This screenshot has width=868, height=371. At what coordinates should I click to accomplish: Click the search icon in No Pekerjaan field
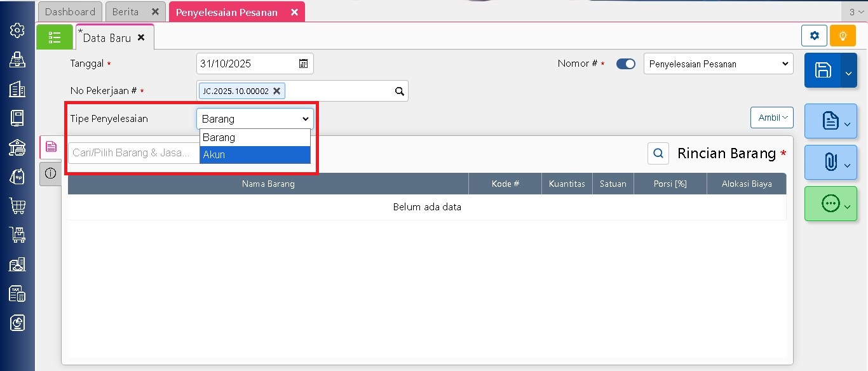399,91
